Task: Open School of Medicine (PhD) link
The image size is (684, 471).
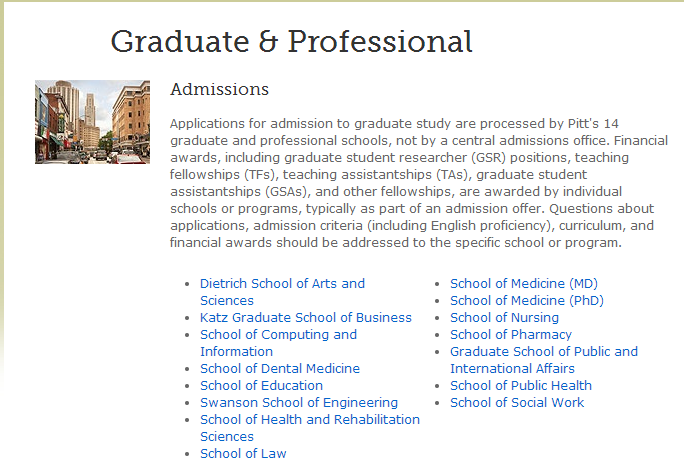Action: pyautogui.click(x=527, y=300)
